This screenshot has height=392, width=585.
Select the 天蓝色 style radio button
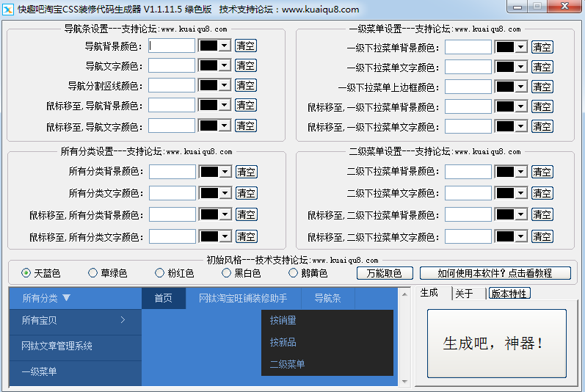click(26, 273)
